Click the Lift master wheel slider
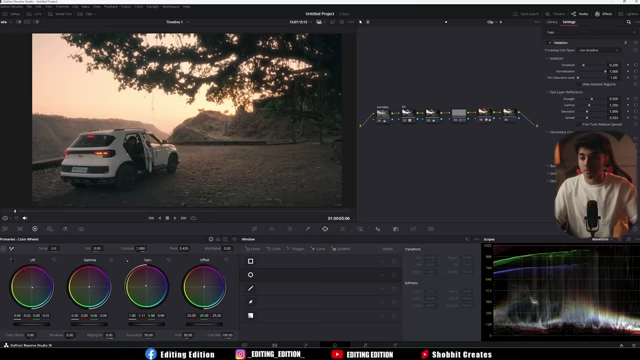The image size is (640, 360). click(x=32, y=324)
